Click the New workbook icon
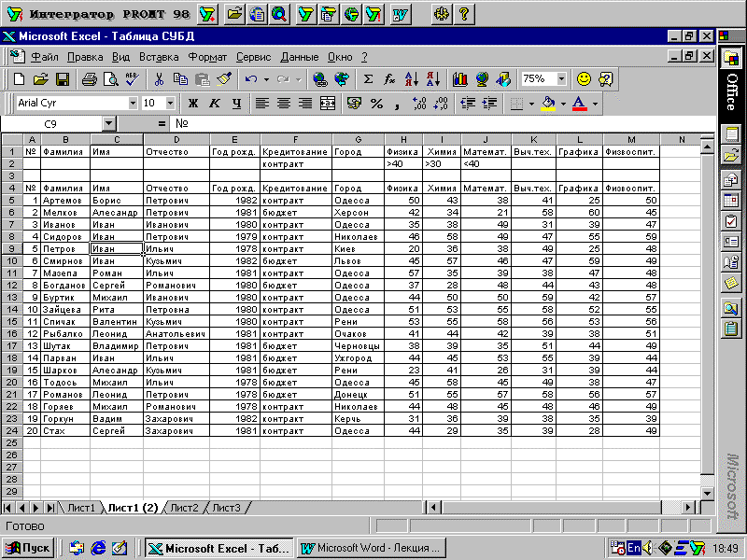747x560 pixels. [x=19, y=79]
